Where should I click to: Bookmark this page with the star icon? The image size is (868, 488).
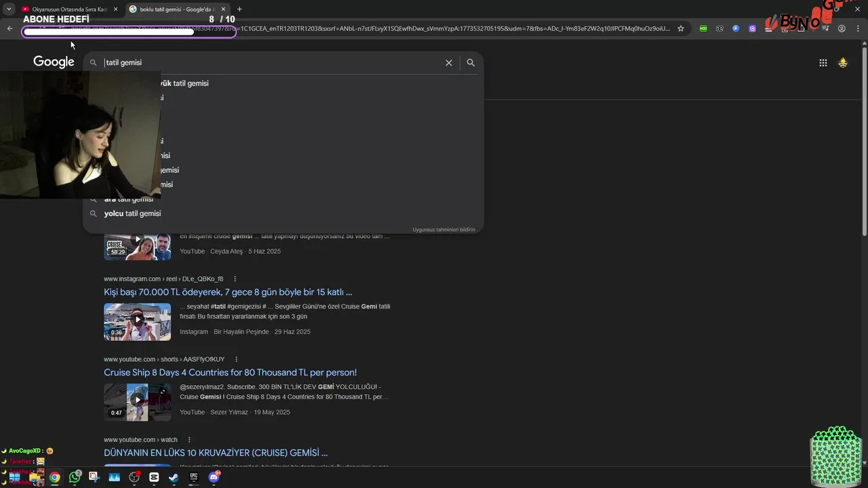pyautogui.click(x=681, y=28)
